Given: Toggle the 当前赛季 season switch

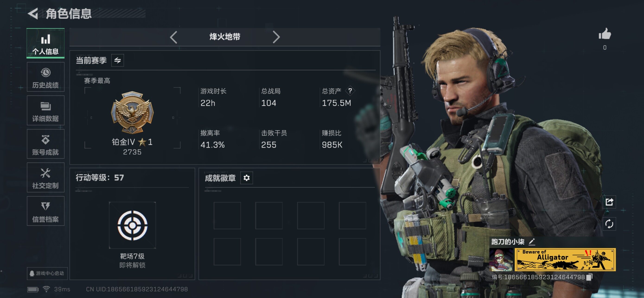Looking at the screenshot, I should click(x=118, y=60).
